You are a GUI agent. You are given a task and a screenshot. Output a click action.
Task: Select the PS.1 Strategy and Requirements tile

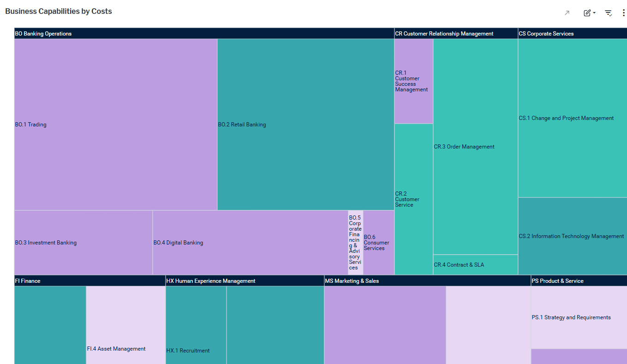[579, 317]
